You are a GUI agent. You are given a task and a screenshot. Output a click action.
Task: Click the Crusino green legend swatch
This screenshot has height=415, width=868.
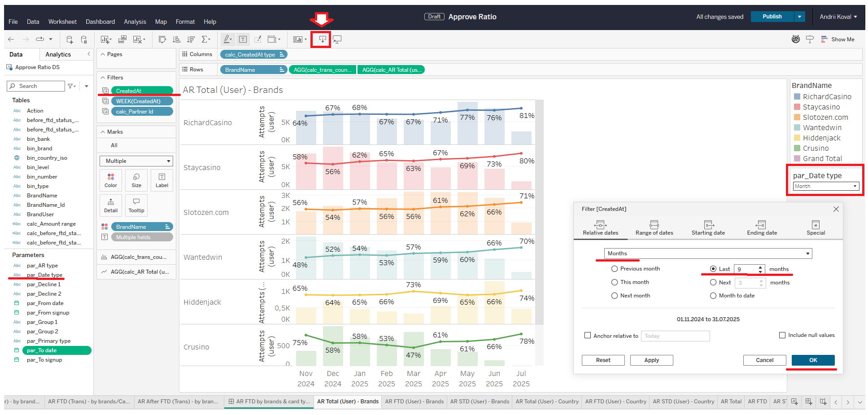797,148
